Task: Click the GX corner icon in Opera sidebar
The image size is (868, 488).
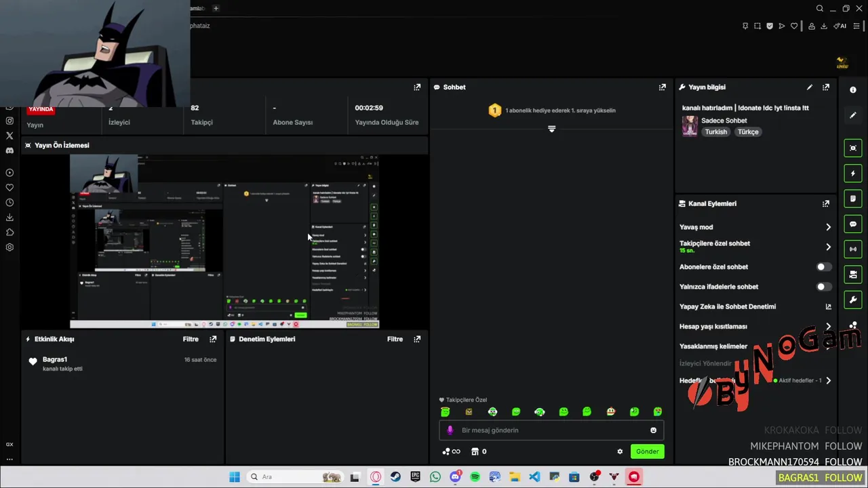Action: point(9,445)
